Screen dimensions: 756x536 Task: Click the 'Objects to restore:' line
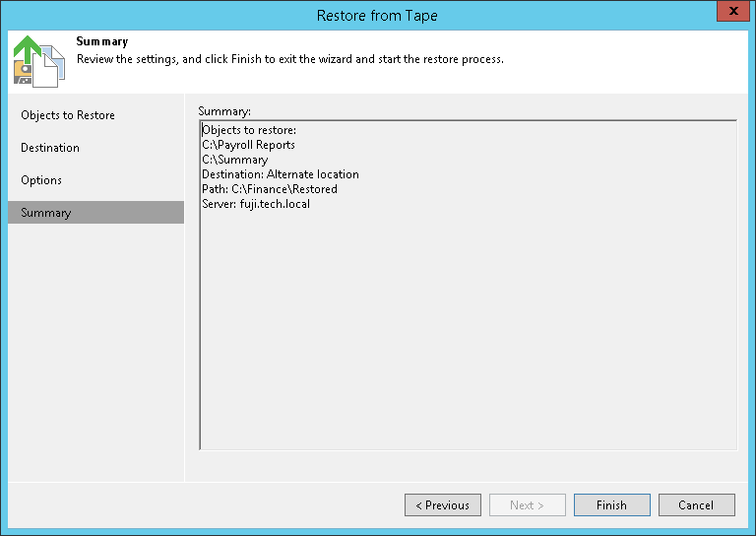click(x=249, y=130)
